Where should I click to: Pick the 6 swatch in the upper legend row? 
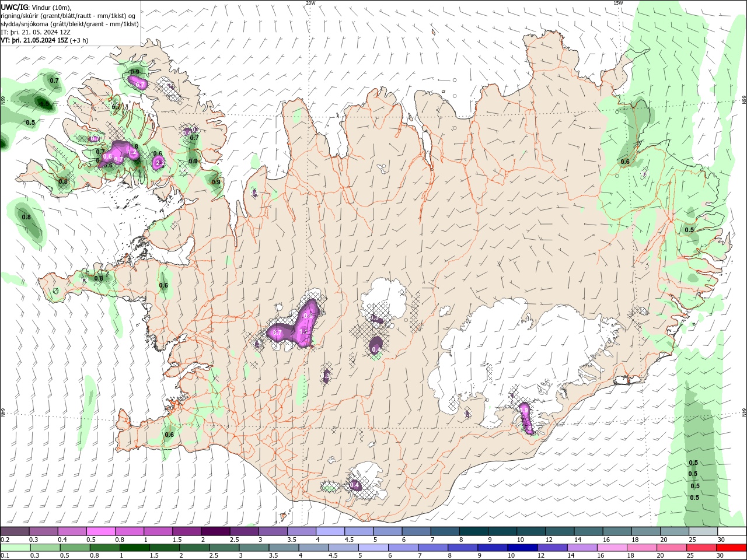417,531
